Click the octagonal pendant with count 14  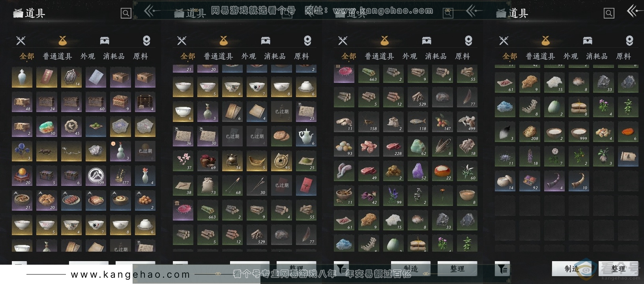tap(71, 77)
